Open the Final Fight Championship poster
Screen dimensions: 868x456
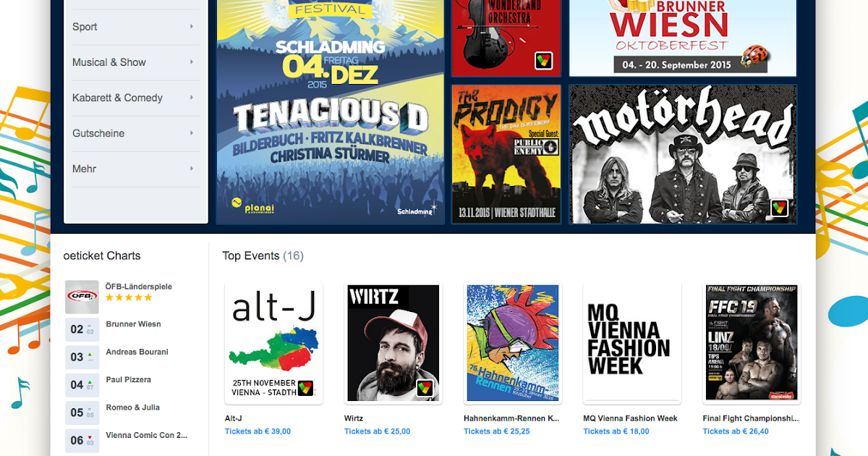click(752, 343)
